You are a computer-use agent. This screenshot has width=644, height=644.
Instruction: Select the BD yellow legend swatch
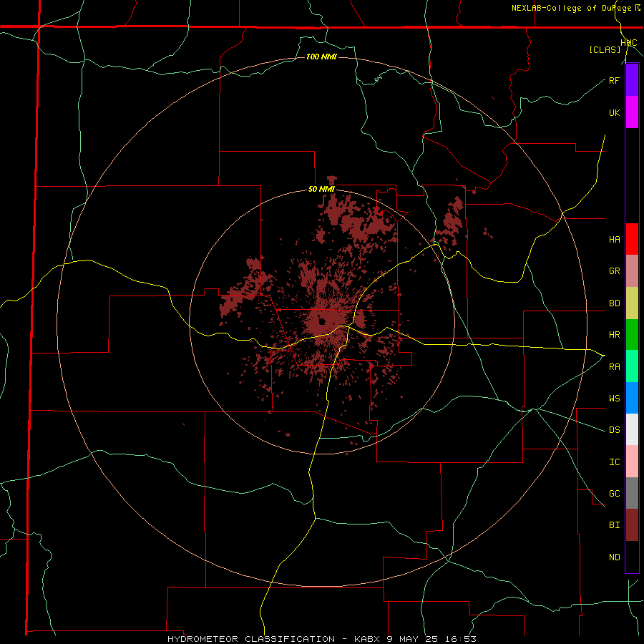632,303
